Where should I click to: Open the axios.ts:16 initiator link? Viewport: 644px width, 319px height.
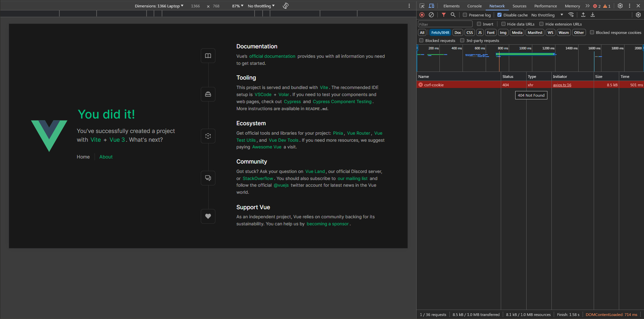(x=562, y=85)
